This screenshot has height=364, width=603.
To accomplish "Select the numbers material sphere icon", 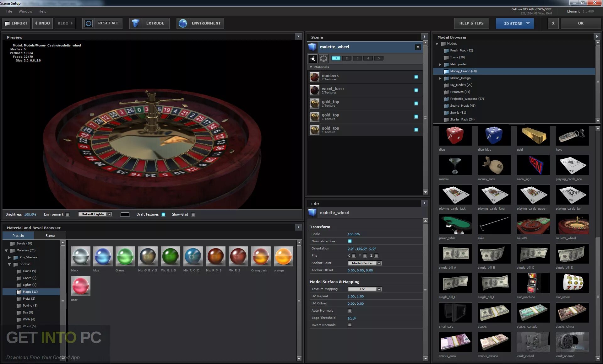I will coord(314,77).
